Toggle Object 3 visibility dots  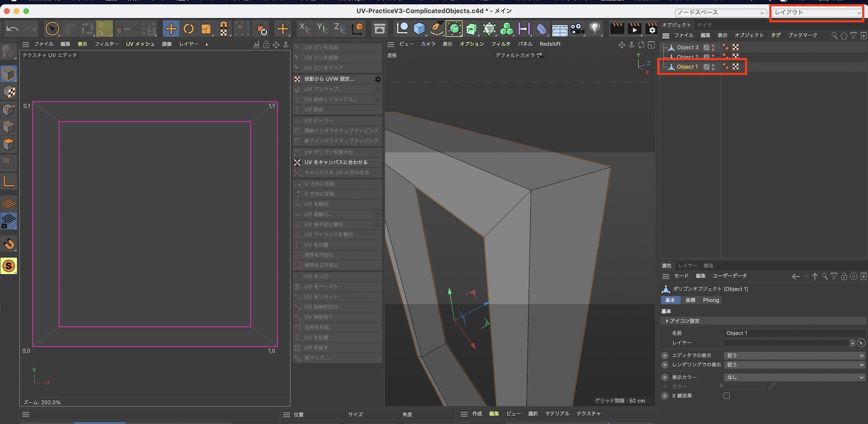pyautogui.click(x=713, y=47)
